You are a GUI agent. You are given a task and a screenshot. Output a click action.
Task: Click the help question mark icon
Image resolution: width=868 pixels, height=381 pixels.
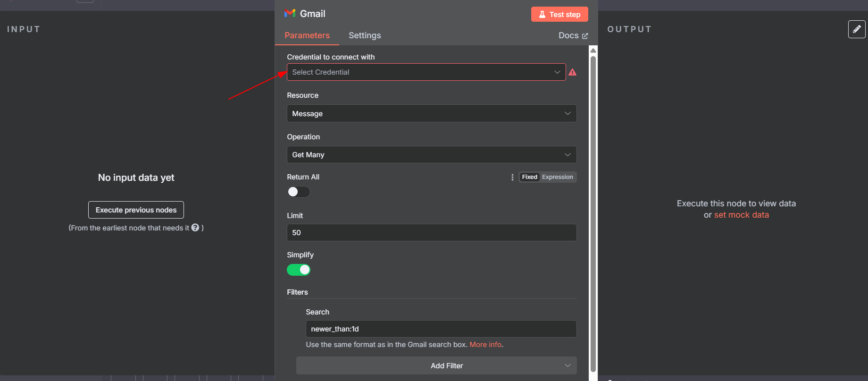pos(195,228)
